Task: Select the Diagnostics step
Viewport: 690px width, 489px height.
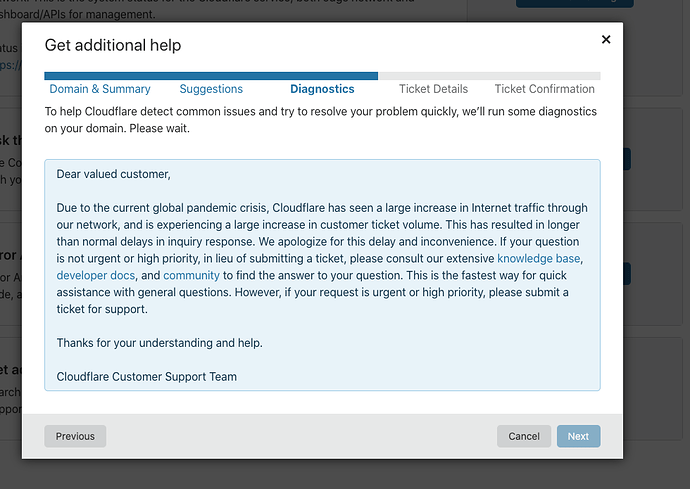Action: pyautogui.click(x=322, y=89)
